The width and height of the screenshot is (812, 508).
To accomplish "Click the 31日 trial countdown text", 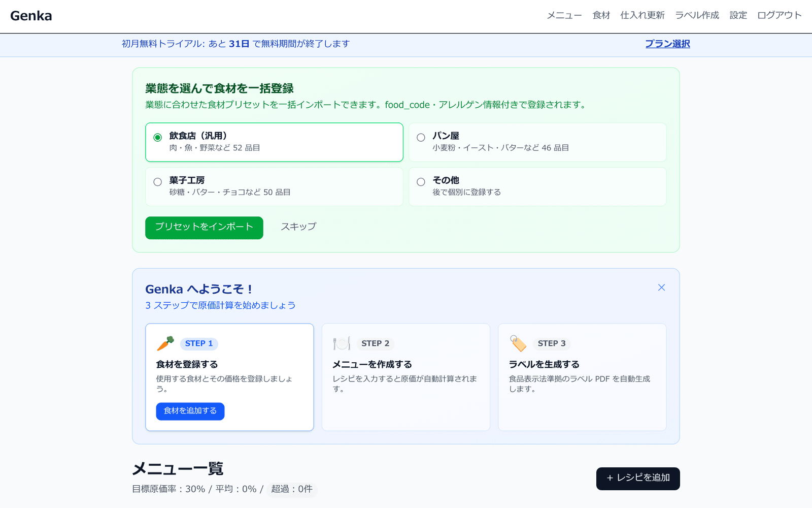I will (239, 44).
